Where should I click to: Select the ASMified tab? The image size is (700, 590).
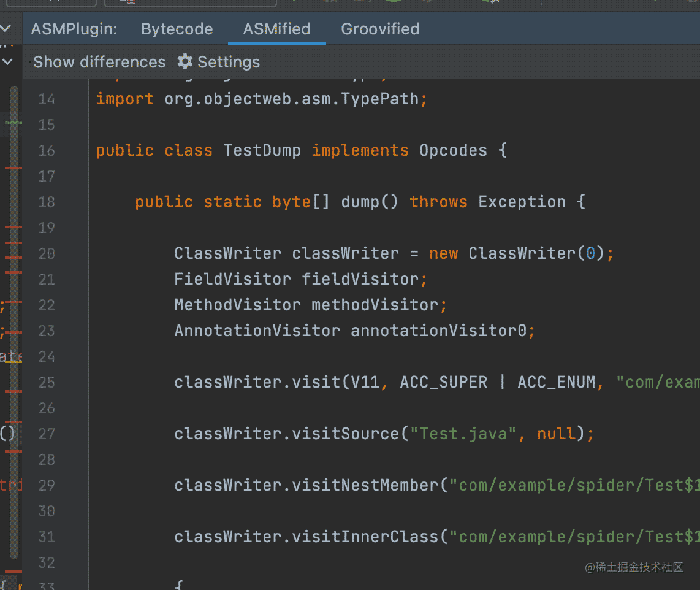276,29
